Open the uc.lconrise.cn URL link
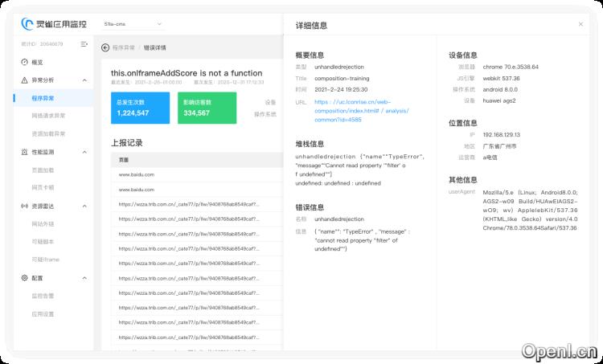603x364 pixels. [352, 102]
